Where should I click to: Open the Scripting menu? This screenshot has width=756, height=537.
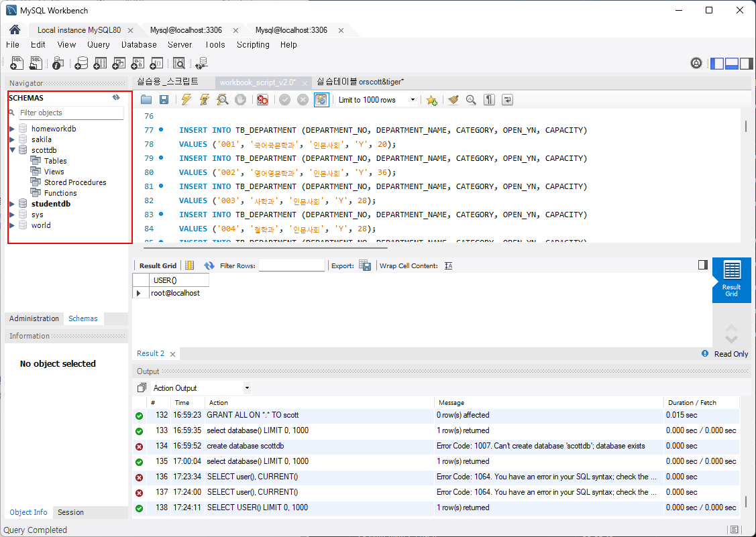pyautogui.click(x=253, y=45)
